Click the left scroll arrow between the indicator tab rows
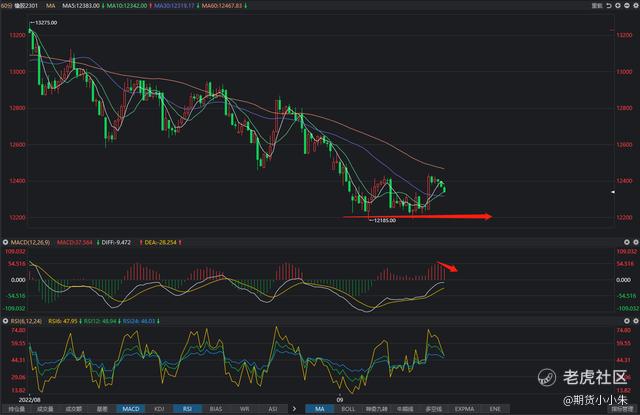Viewport: 640px width, 415px height. 293,408
